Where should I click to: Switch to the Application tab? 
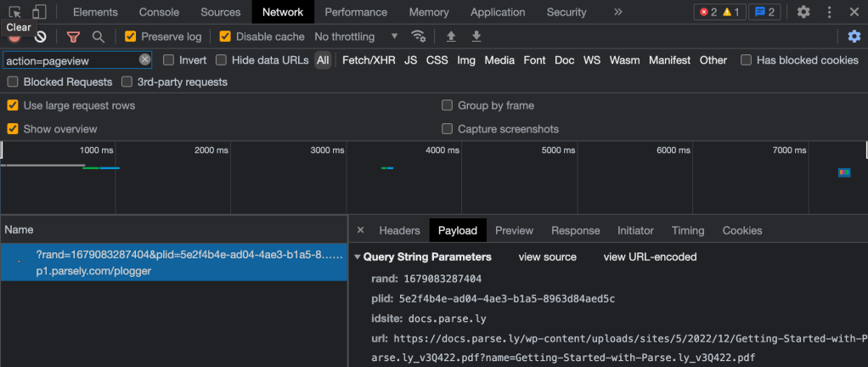pyautogui.click(x=498, y=12)
